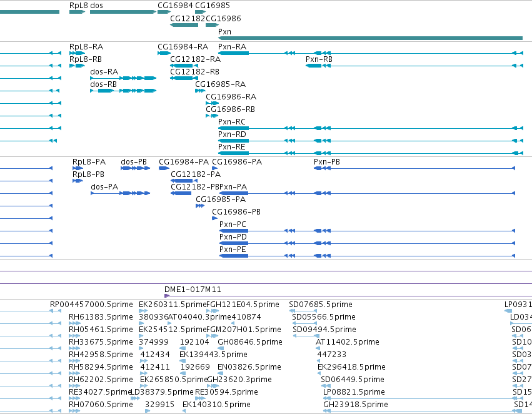Screen dimensions: 532x414
Task: Click the 447233 EST label
Action: (x=332, y=355)
